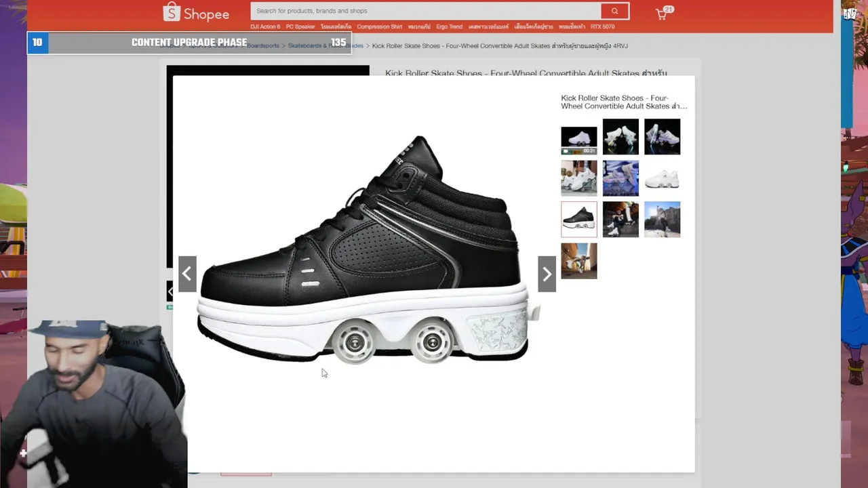This screenshot has height=488, width=868.
Task: Open the เคสพาวเวอร์แบงค์ suggestion link
Action: click(x=488, y=27)
